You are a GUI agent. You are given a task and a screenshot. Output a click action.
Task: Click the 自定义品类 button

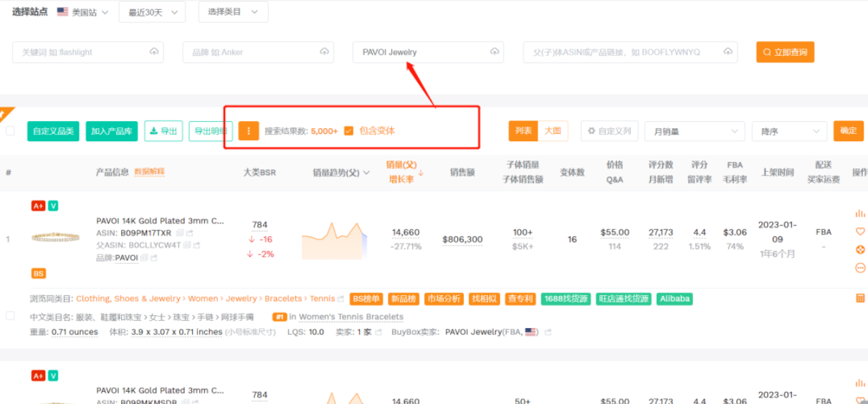pos(53,131)
